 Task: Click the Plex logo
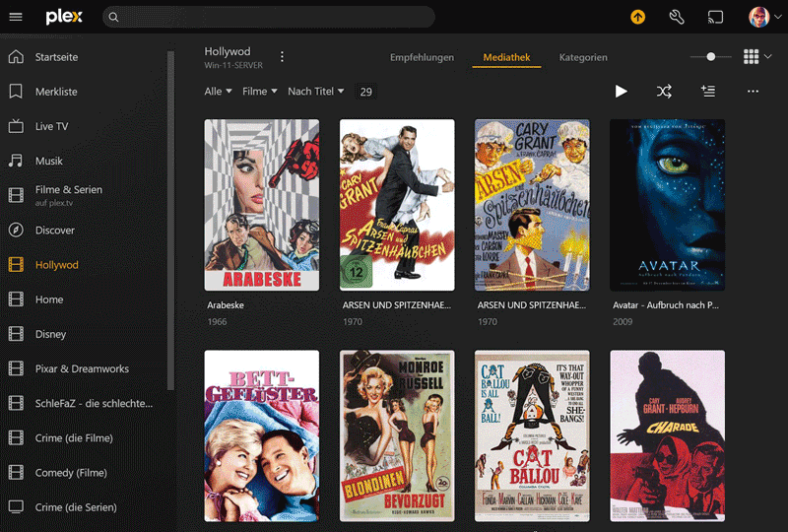(x=64, y=17)
